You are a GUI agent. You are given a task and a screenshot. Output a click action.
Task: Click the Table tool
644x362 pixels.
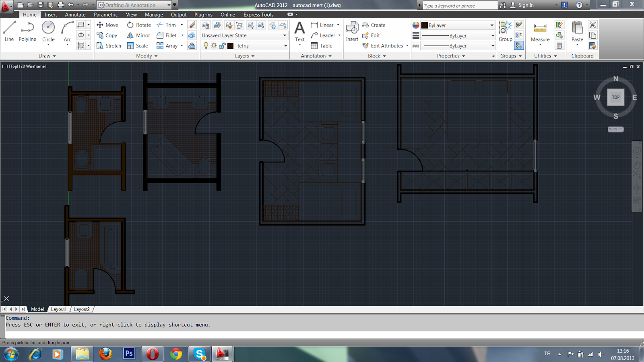(322, 46)
